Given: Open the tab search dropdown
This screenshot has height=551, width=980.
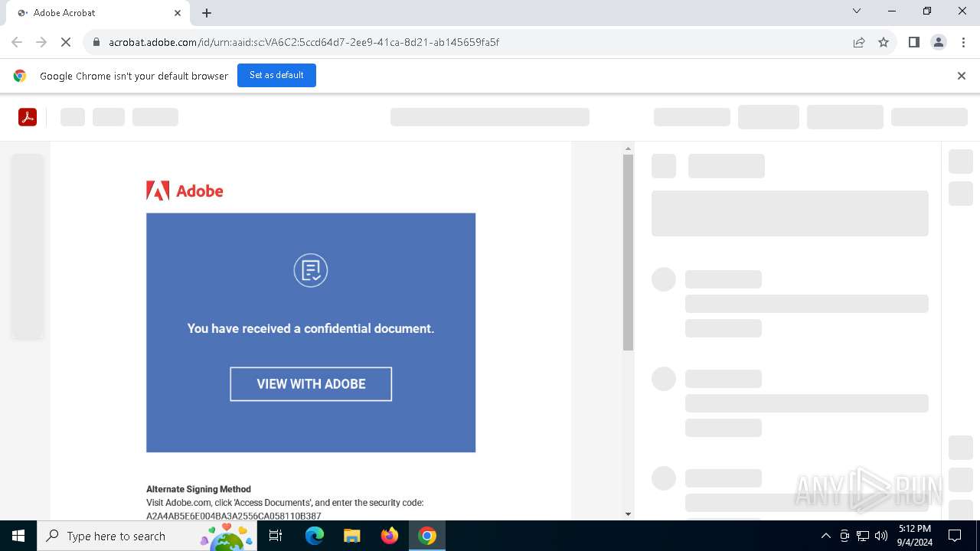Looking at the screenshot, I should [x=857, y=11].
